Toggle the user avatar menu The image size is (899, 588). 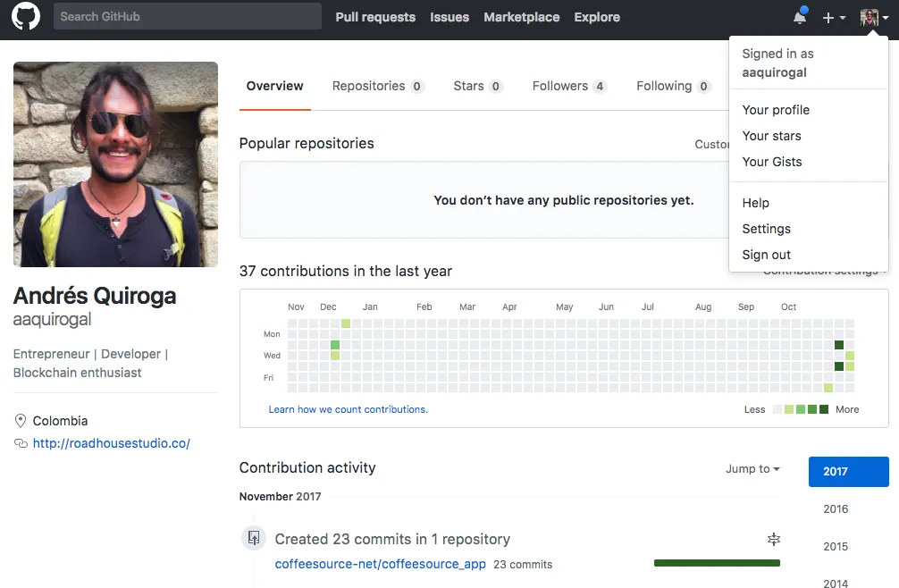point(873,17)
